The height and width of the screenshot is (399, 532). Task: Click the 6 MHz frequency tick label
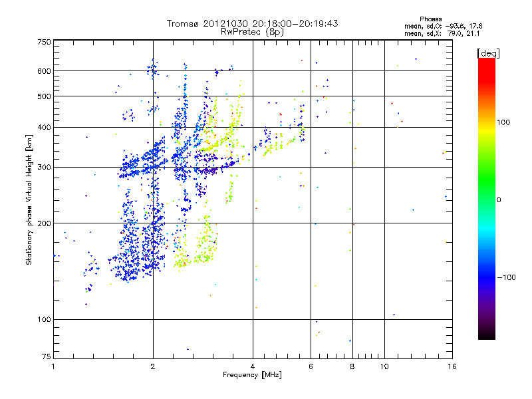click(311, 366)
